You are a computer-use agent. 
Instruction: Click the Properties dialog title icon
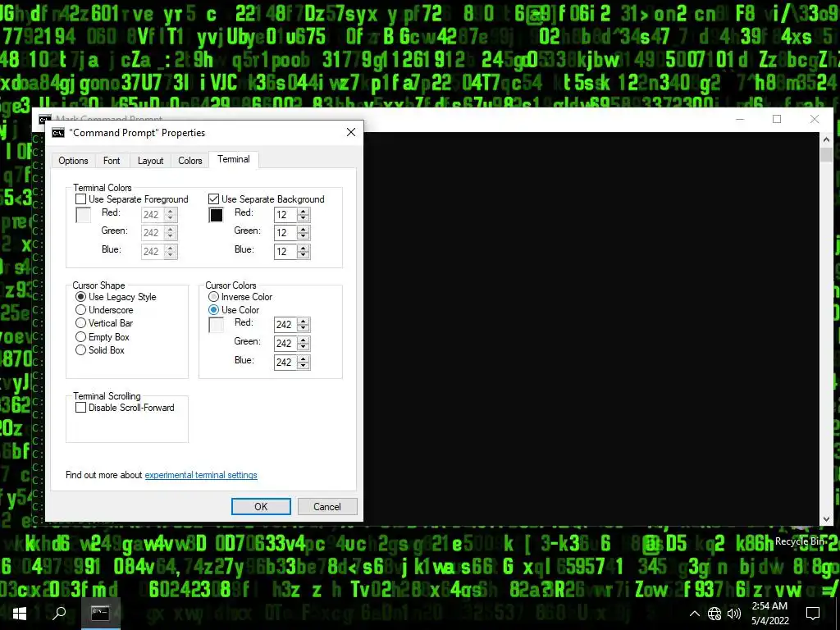click(58, 133)
